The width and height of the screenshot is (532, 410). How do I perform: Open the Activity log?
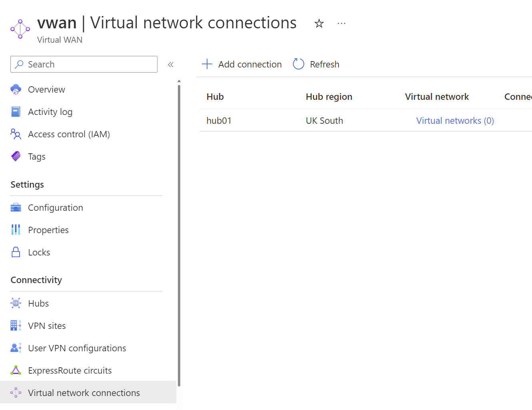click(50, 112)
